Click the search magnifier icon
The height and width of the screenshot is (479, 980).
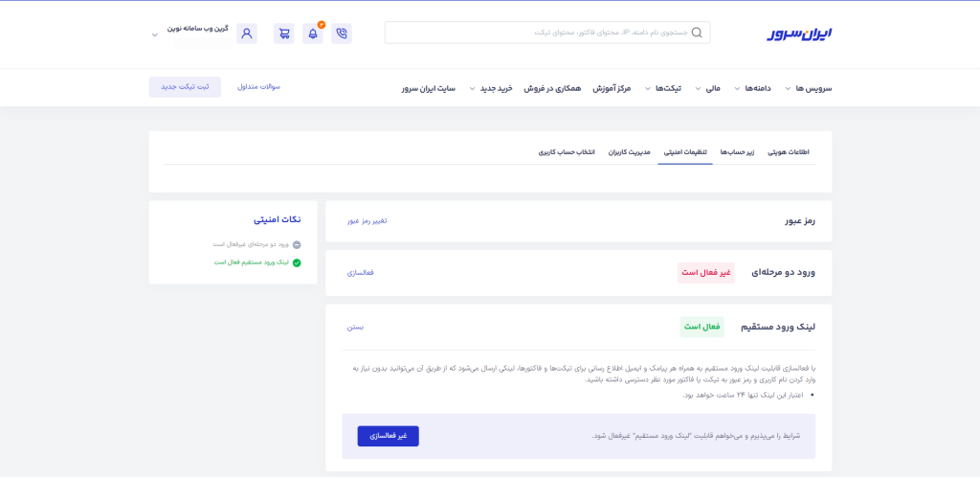(696, 33)
